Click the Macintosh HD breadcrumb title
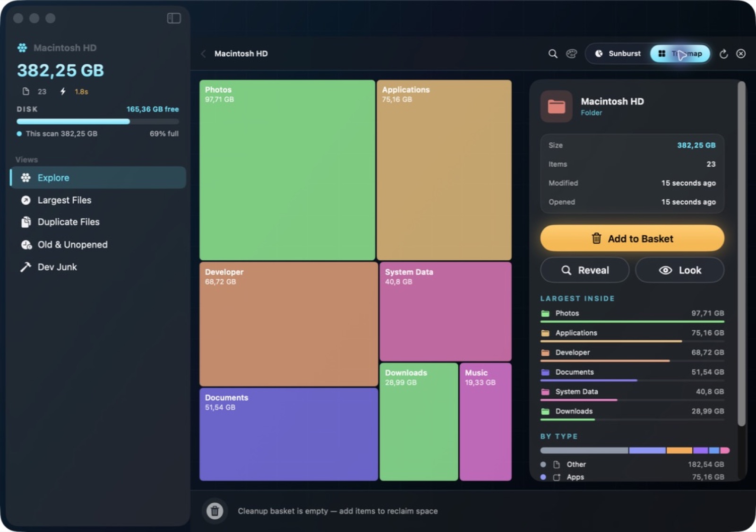The width and height of the screenshot is (756, 532). coord(241,54)
